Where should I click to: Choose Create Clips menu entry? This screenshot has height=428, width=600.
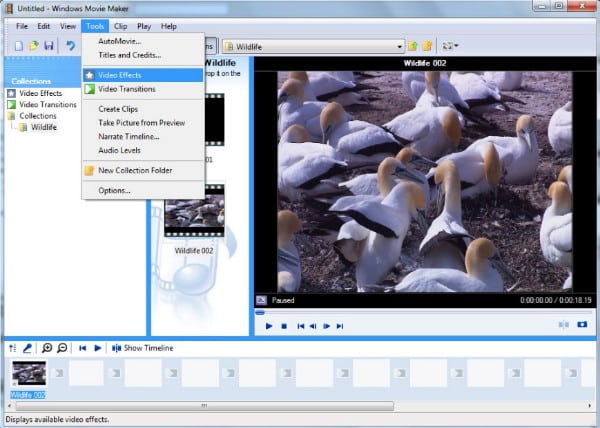(143, 109)
